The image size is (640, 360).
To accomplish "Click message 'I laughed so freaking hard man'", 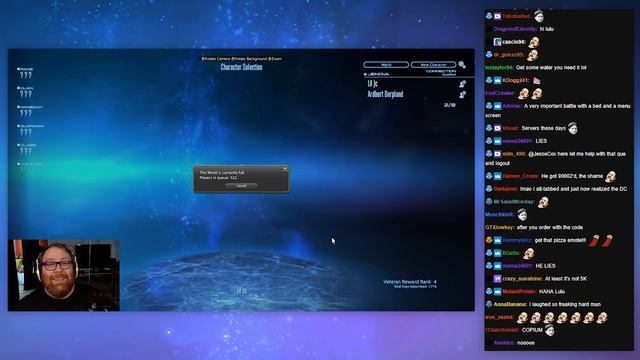I will pyautogui.click(x=565, y=304).
